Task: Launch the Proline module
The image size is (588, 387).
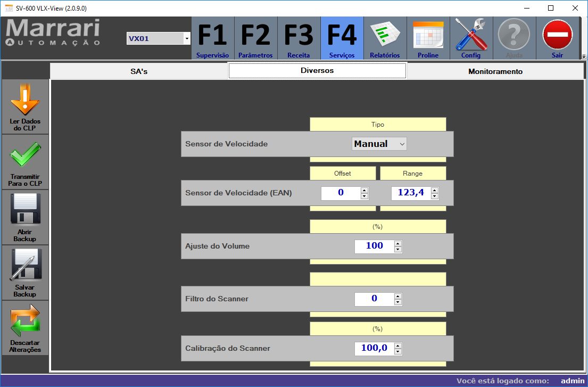Action: coord(427,37)
